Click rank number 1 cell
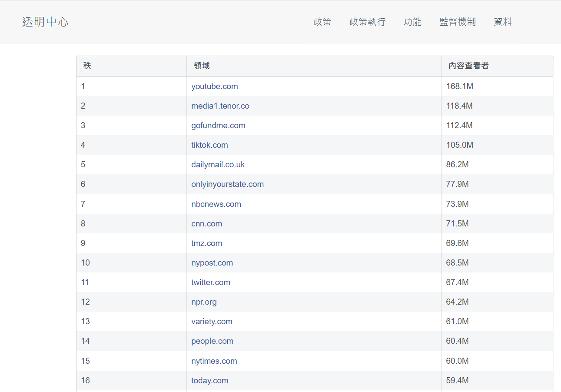 pos(131,86)
